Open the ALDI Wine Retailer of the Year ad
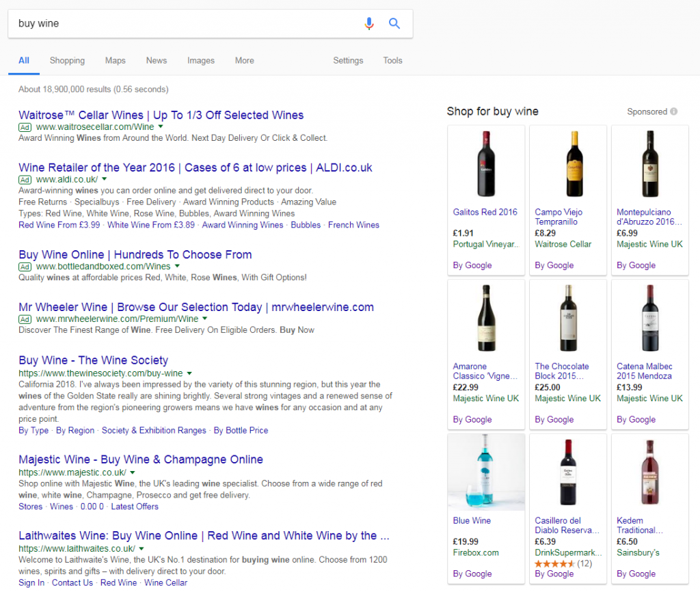 coord(196,168)
